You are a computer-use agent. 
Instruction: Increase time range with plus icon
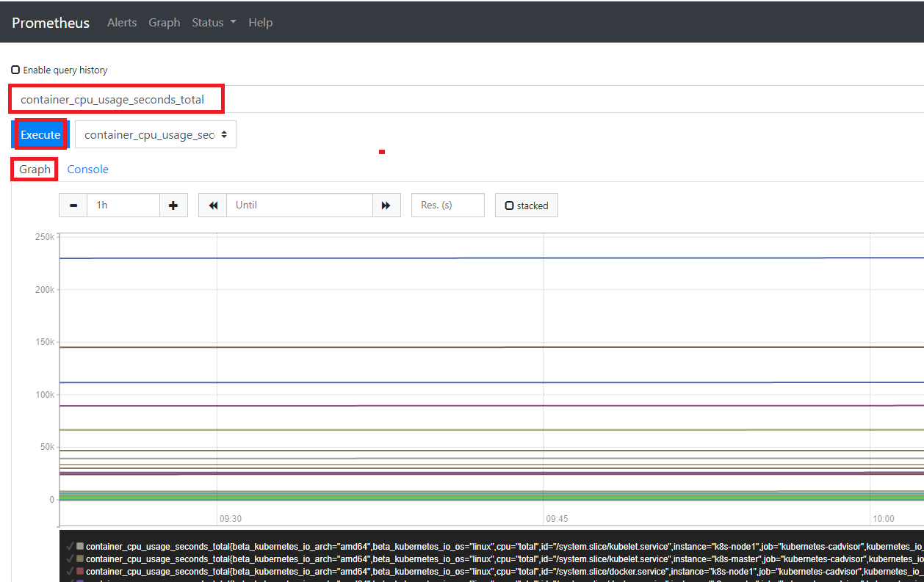[x=173, y=205]
